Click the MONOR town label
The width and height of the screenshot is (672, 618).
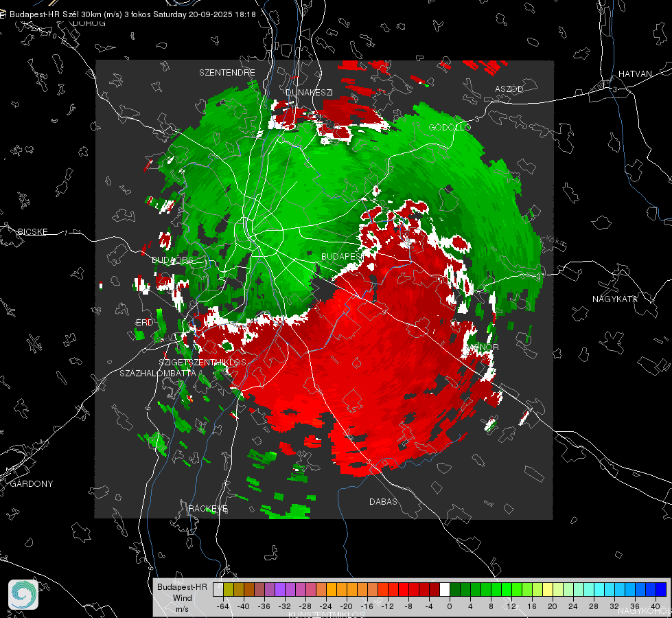pos(483,347)
